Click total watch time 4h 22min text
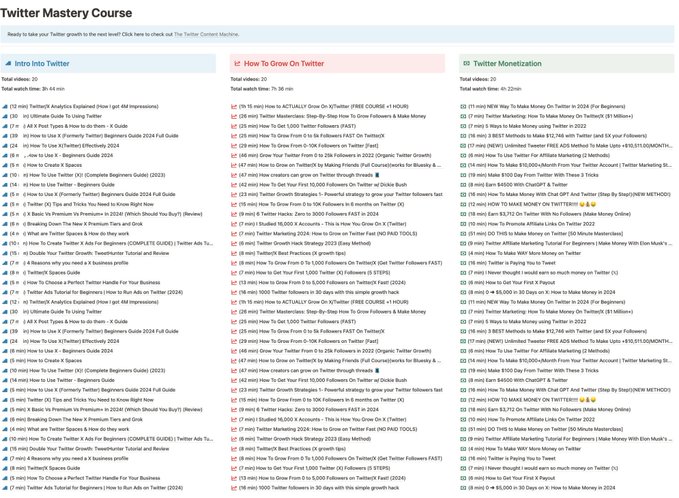 (490, 89)
